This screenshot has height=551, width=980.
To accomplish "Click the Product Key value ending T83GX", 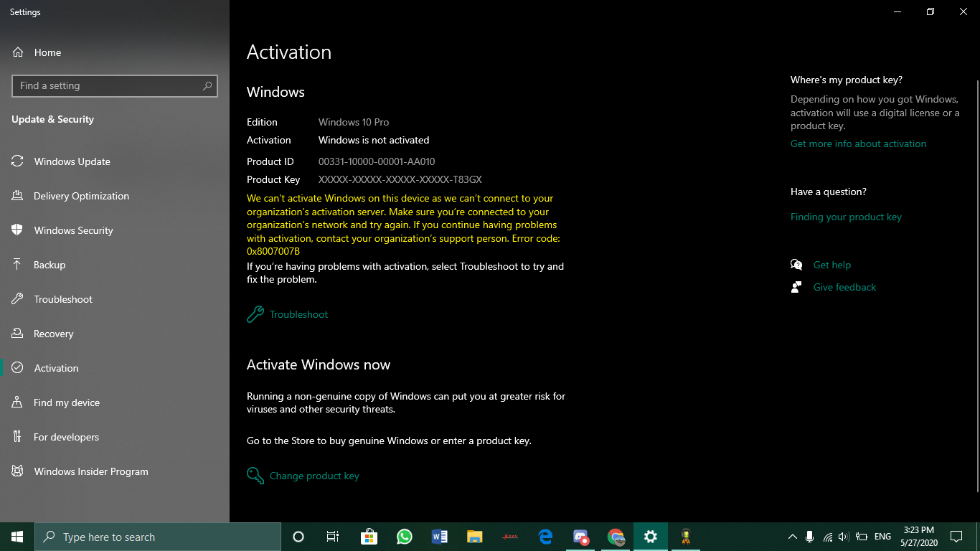I will (x=400, y=179).
